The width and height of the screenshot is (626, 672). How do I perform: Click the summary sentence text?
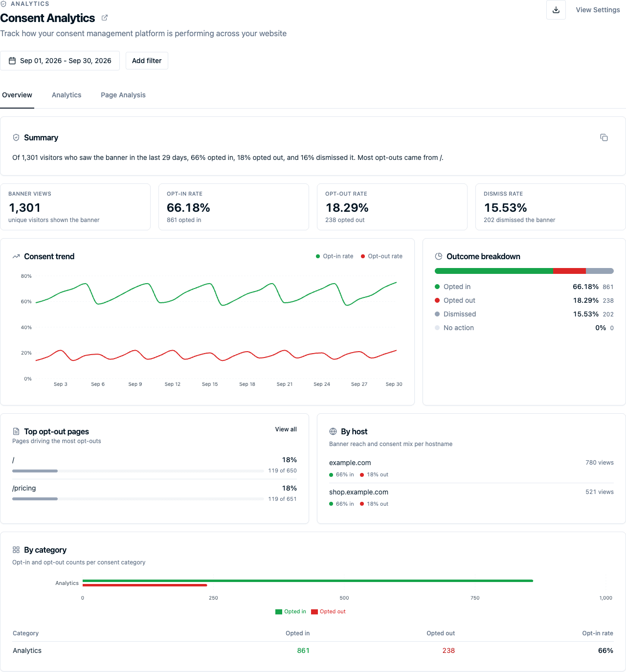pyautogui.click(x=228, y=157)
